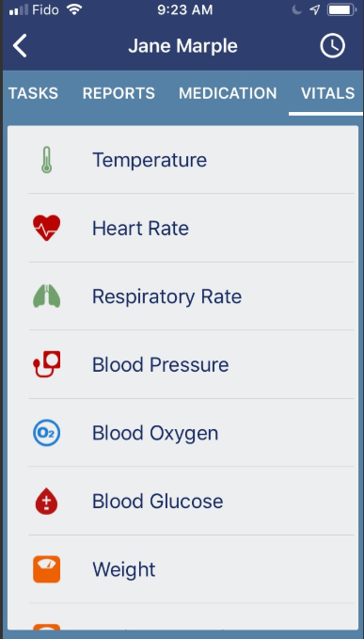Image resolution: width=364 pixels, height=639 pixels.
Task: Tap the red heart rate icon
Action: coord(46,228)
